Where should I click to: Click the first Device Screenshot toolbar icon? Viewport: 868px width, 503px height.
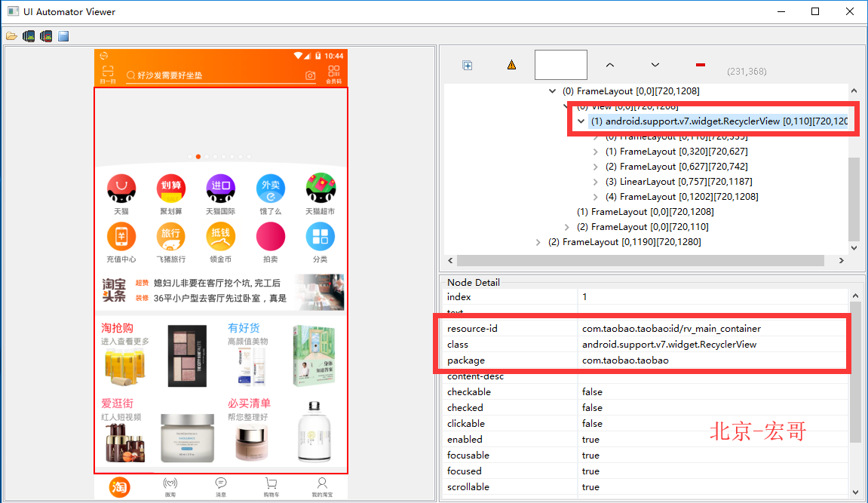pos(29,36)
